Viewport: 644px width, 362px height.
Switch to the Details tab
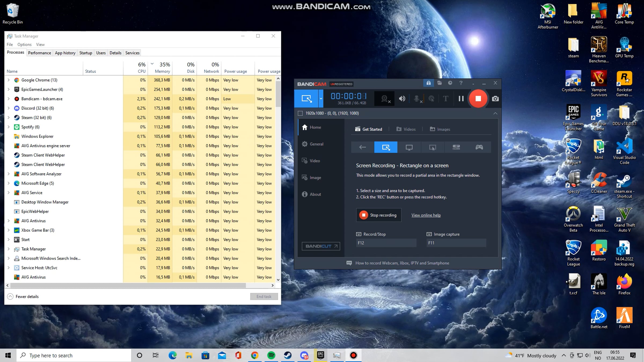click(115, 53)
